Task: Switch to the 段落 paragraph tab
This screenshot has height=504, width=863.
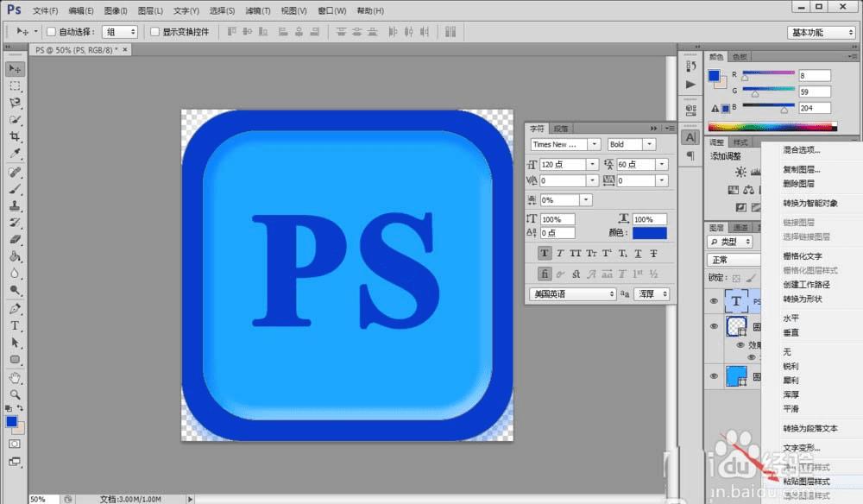Action: [561, 129]
